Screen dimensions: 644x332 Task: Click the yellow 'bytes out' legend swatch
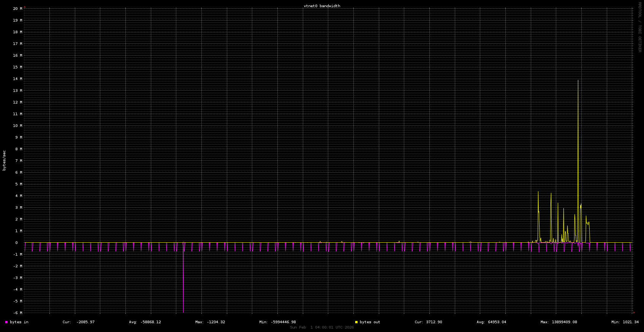point(356,322)
